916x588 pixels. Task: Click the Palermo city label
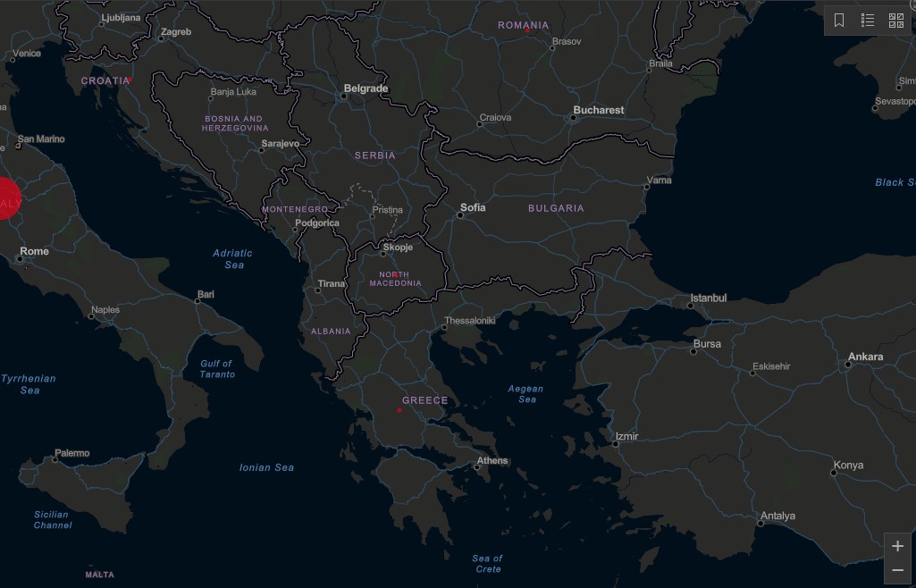(71, 453)
